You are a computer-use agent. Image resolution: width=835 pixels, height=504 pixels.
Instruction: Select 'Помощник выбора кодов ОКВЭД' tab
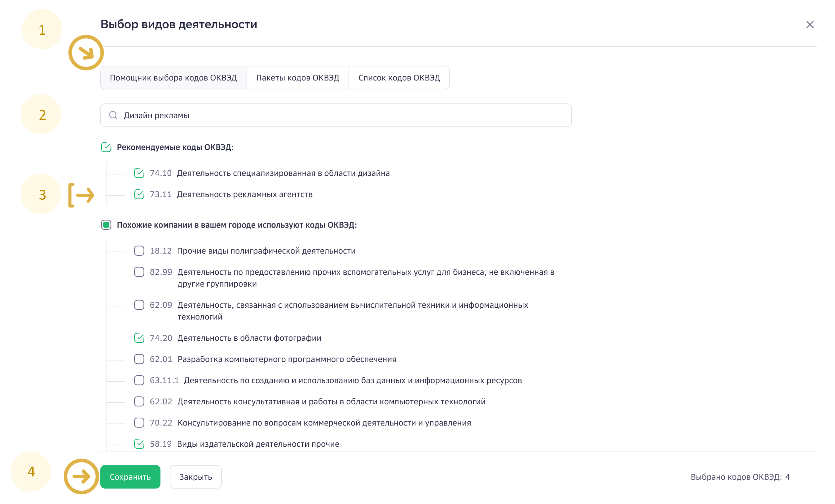pos(173,78)
